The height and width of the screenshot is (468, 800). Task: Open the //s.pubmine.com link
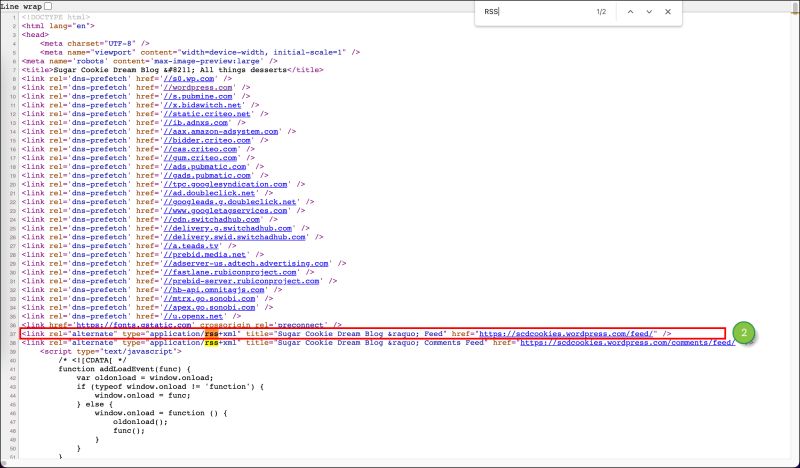(x=198, y=96)
